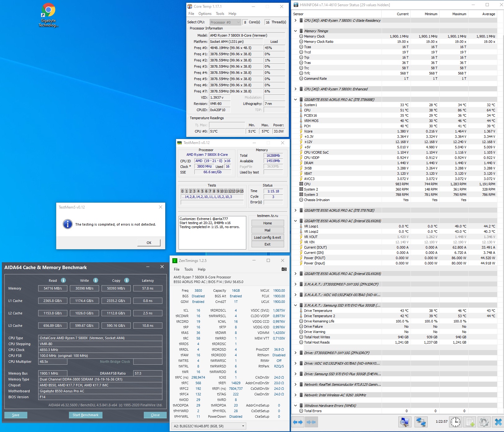Viewport: 504px width, 432px height.
Task: Click info icon beside Copy in AIDA64
Action: click(x=127, y=280)
